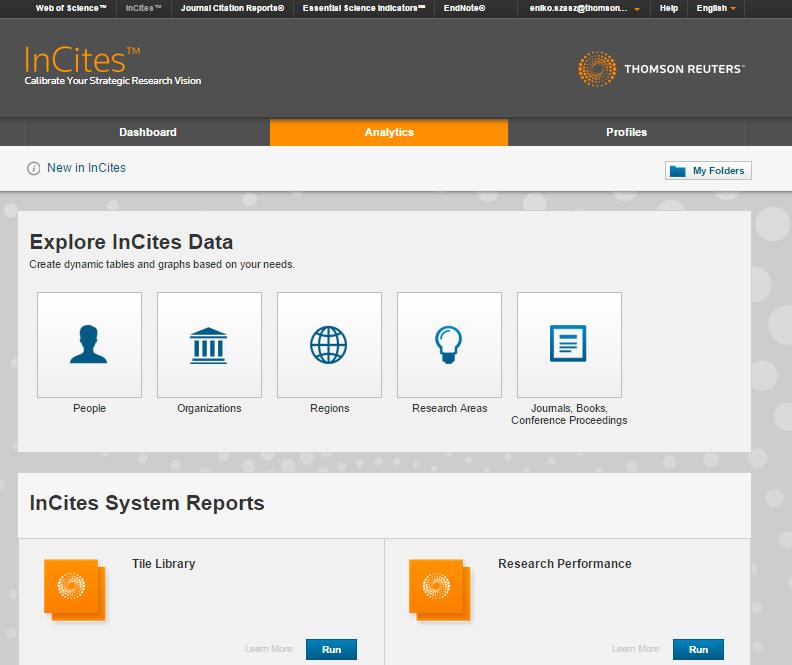Click the folder icon in My Folders

coord(677,171)
